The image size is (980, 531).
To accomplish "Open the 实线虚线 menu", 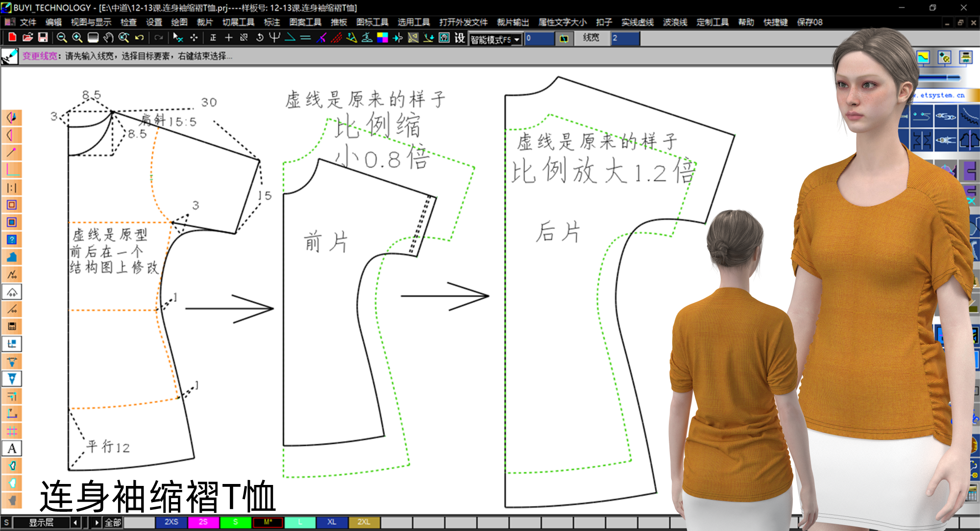I will coord(637,22).
